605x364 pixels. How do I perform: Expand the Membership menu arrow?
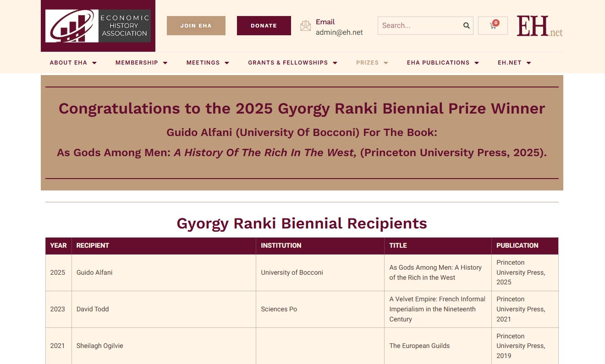point(165,63)
